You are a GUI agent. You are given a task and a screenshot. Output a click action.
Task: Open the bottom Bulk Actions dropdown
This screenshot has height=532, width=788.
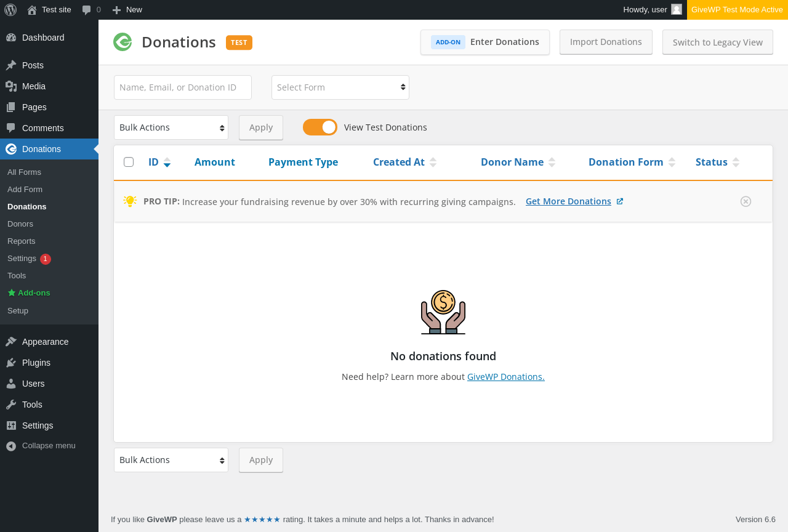171,460
